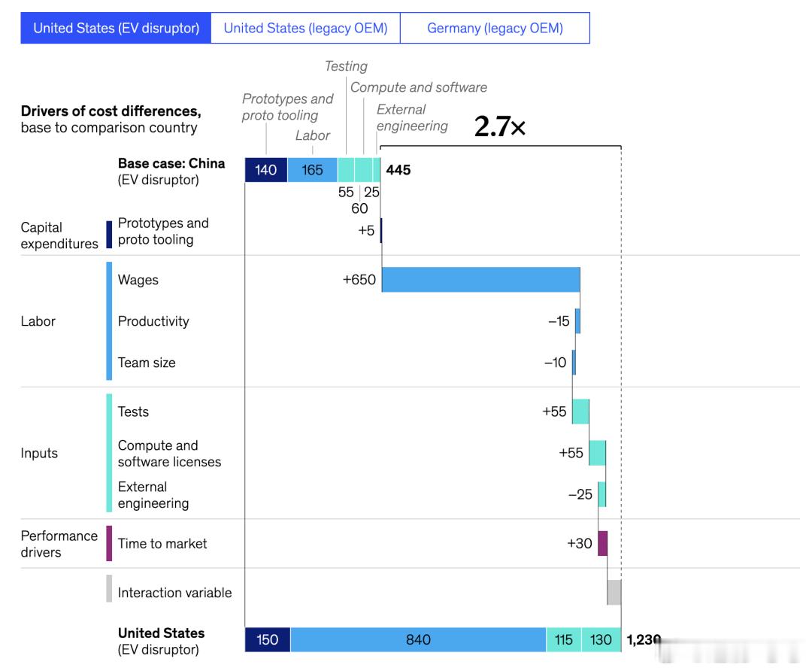Click the 150 segment of United States bar
The height and width of the screenshot is (671, 812).
tap(268, 639)
